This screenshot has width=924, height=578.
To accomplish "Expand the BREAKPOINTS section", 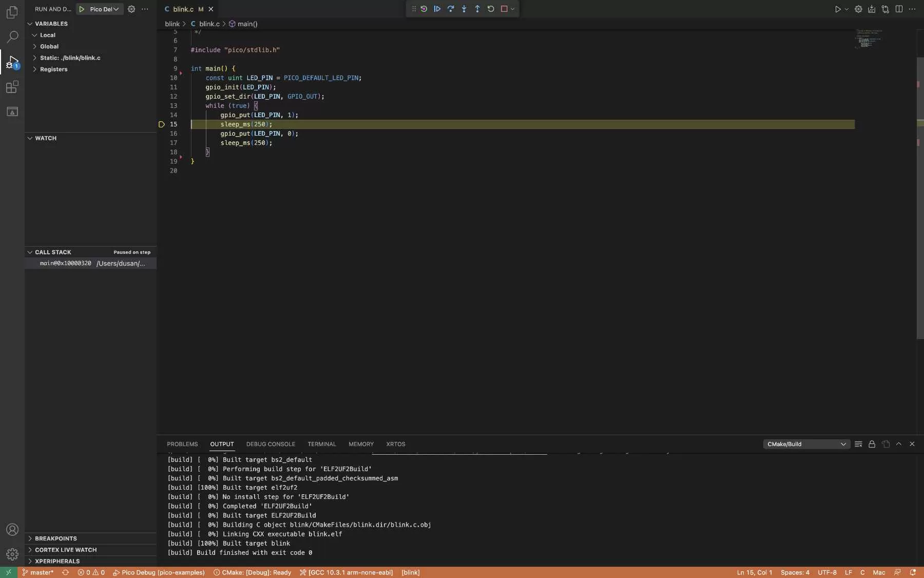I will [55, 538].
